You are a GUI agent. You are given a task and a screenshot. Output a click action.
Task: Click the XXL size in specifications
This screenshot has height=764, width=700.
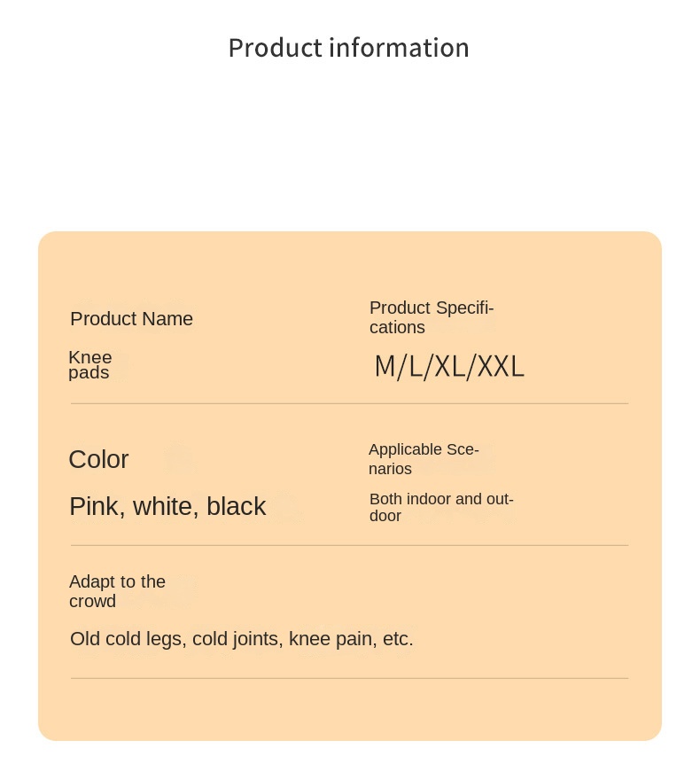(501, 366)
